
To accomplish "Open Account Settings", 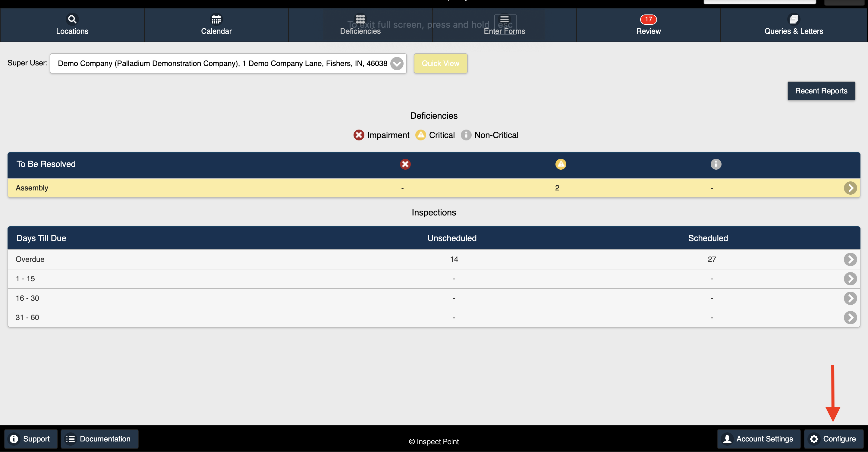I will 759,439.
